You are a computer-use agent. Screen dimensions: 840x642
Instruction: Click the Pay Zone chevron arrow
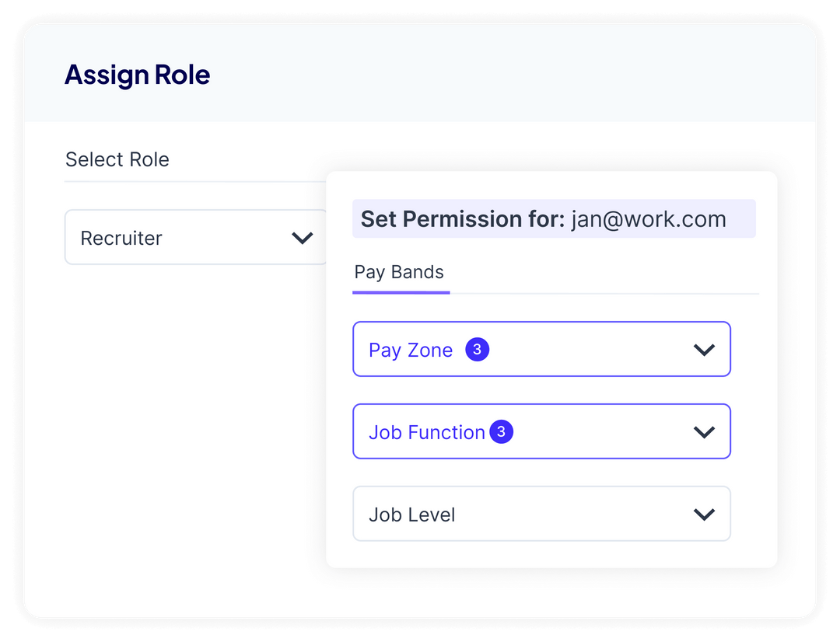click(x=704, y=351)
